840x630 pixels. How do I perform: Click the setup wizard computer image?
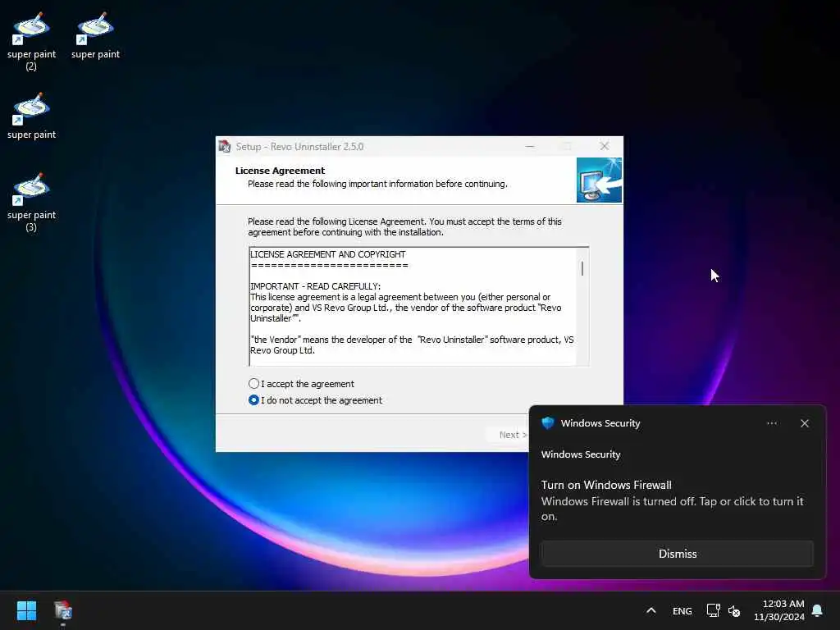point(599,180)
